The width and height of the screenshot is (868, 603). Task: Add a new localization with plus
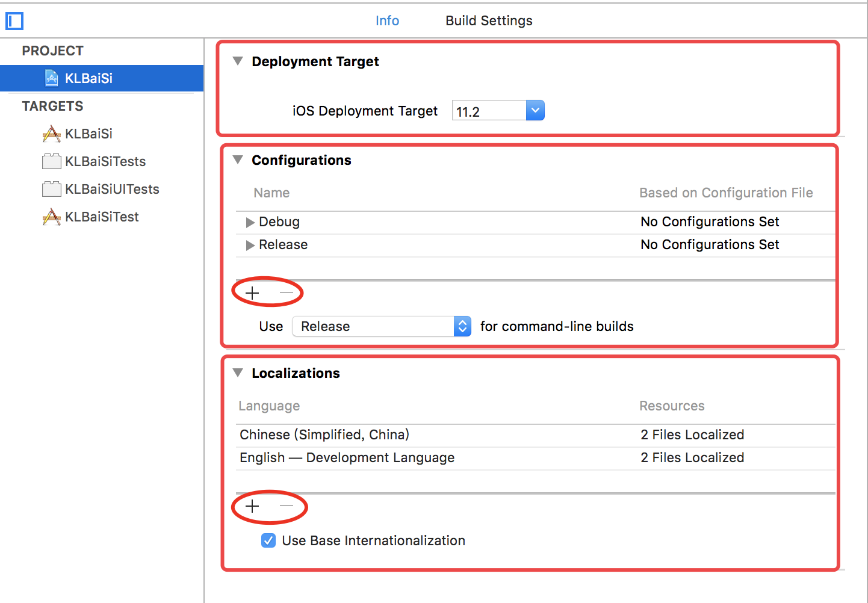(252, 506)
